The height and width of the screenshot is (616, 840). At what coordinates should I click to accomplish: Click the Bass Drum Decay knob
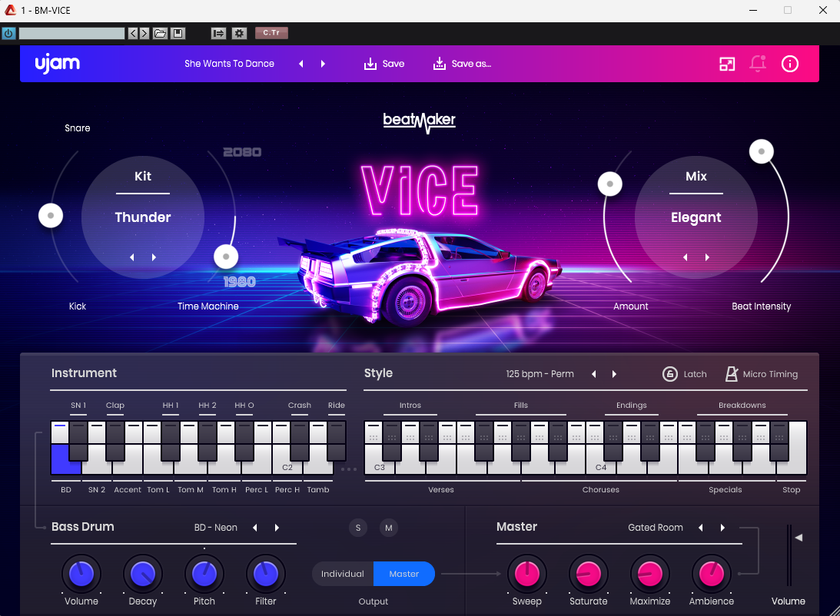143,574
